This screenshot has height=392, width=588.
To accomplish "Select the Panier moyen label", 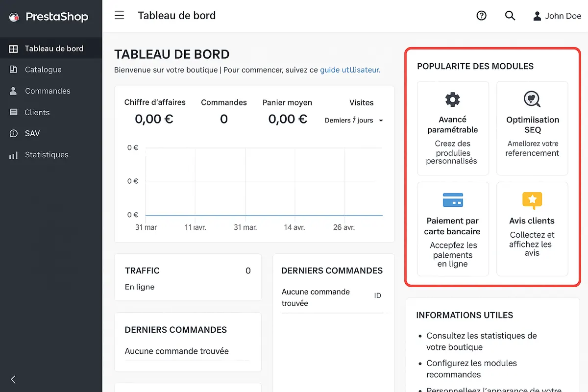I will click(x=287, y=102).
